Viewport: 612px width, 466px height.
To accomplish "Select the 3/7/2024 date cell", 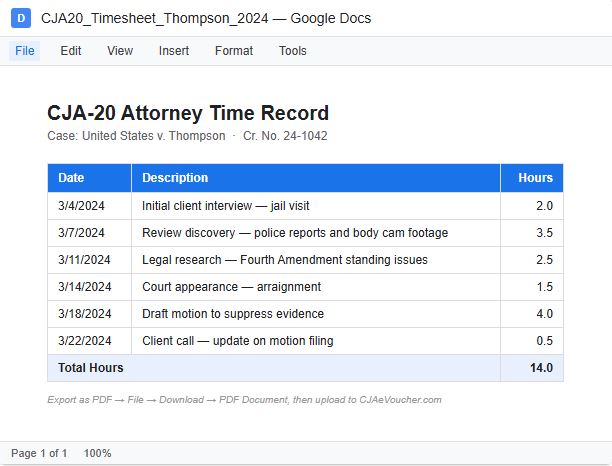I will (89, 233).
